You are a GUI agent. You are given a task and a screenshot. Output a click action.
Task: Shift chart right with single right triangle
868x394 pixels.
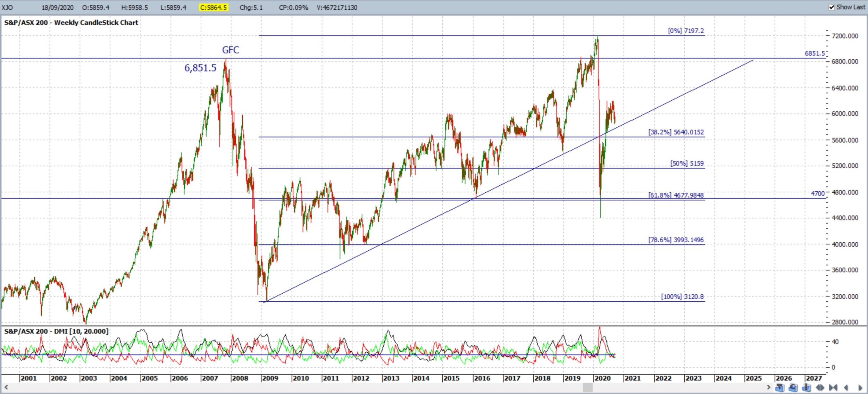point(860,387)
